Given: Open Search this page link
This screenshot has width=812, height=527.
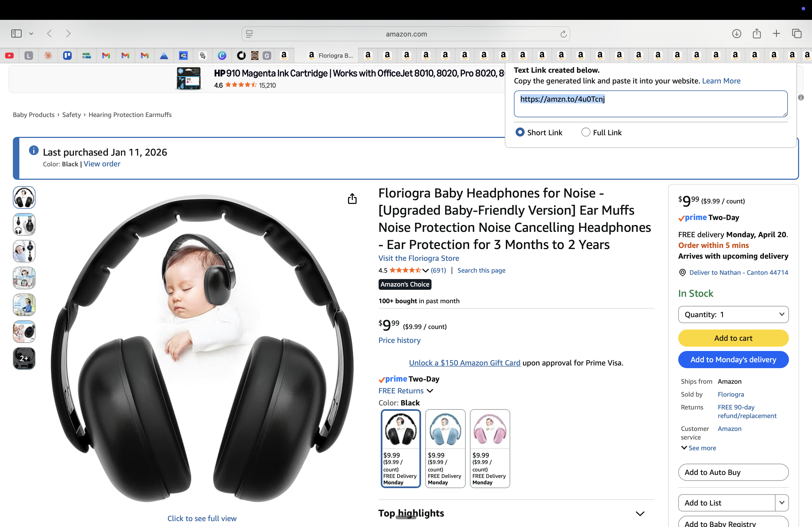Looking at the screenshot, I should pyautogui.click(x=481, y=270).
